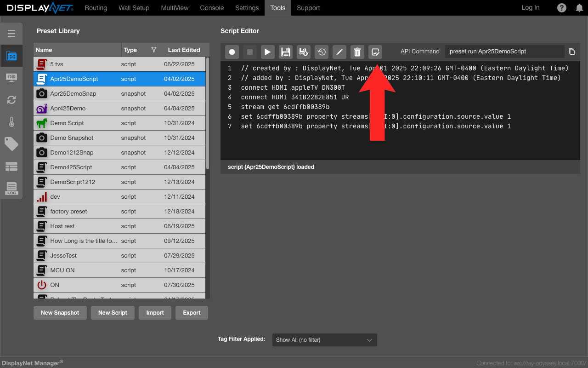Click the DisplayNet logo
This screenshot has width=588, height=368.
40,8
